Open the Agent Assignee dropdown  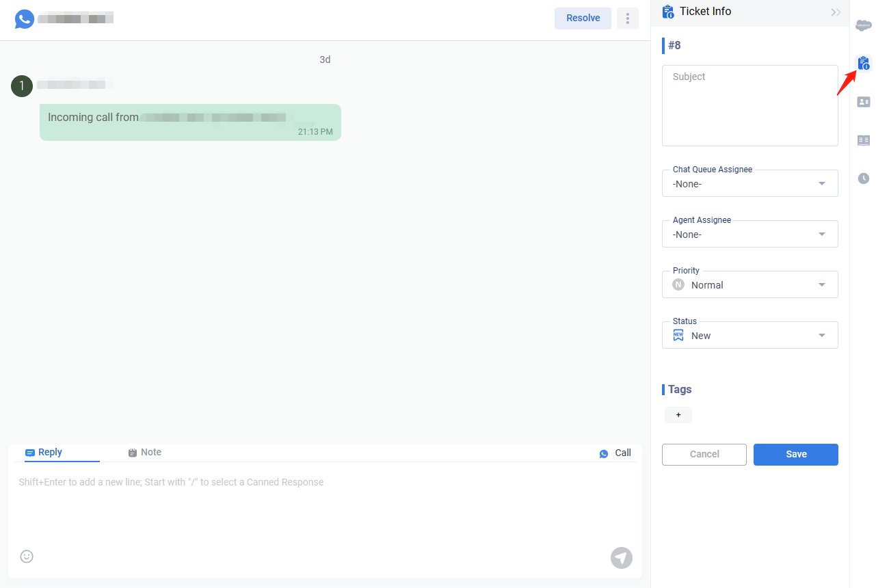(749, 235)
